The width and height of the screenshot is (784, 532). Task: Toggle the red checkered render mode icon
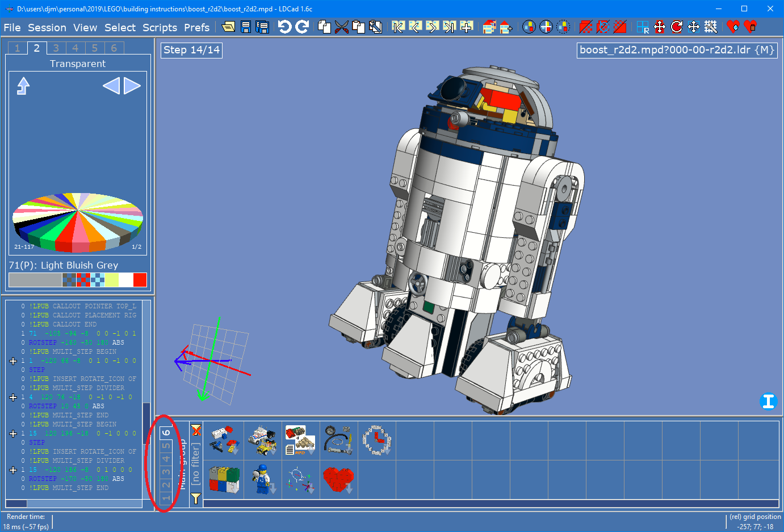[586, 26]
